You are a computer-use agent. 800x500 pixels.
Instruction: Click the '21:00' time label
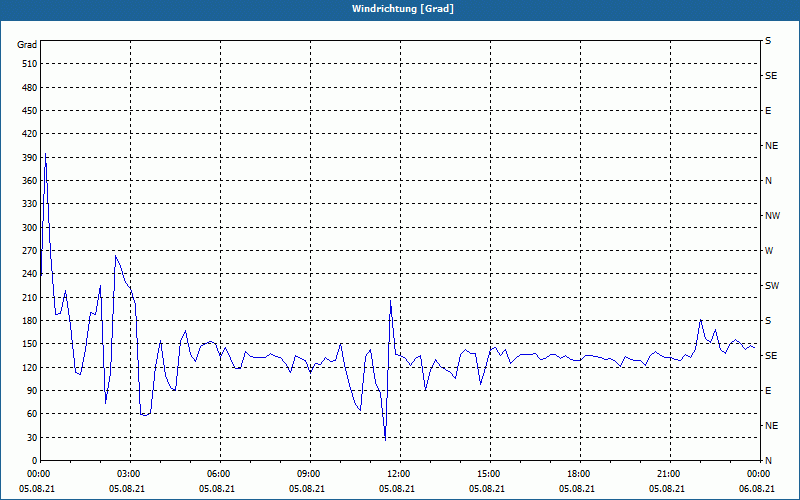coord(667,474)
